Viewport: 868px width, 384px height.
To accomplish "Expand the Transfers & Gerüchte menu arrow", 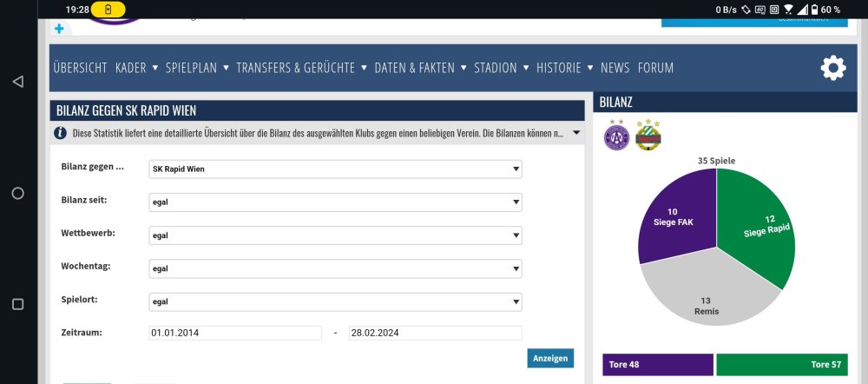I will [364, 68].
